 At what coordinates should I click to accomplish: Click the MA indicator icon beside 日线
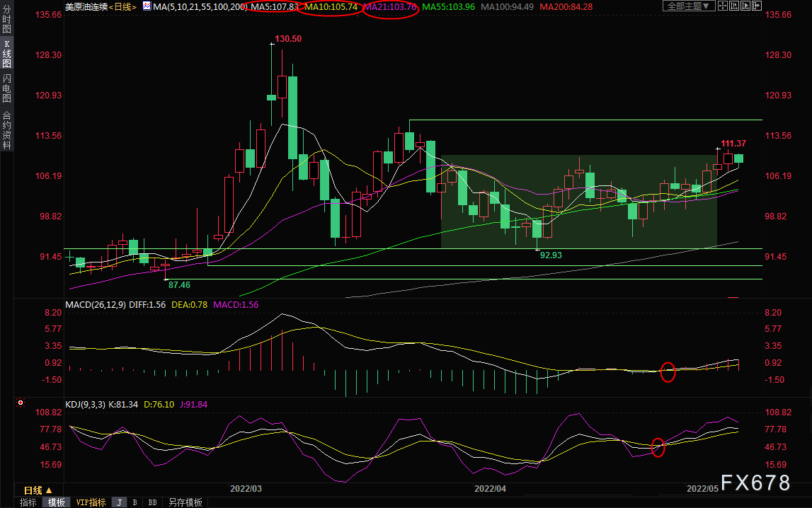(147, 6)
